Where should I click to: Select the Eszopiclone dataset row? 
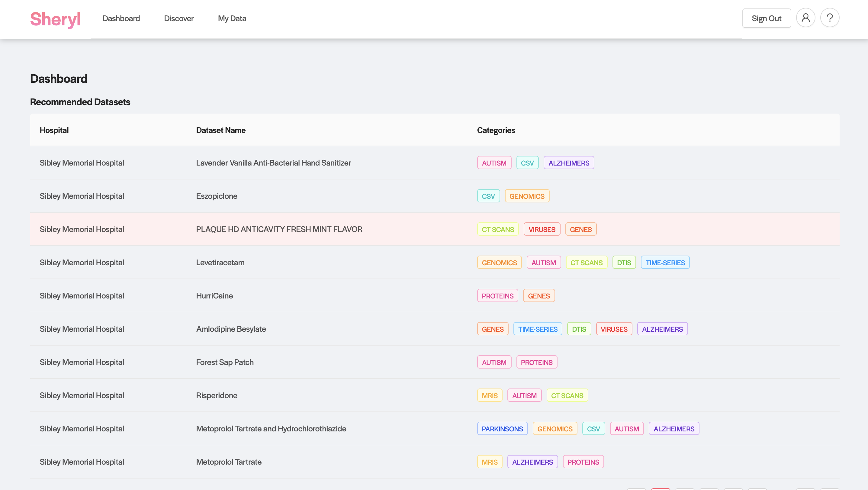coord(216,196)
